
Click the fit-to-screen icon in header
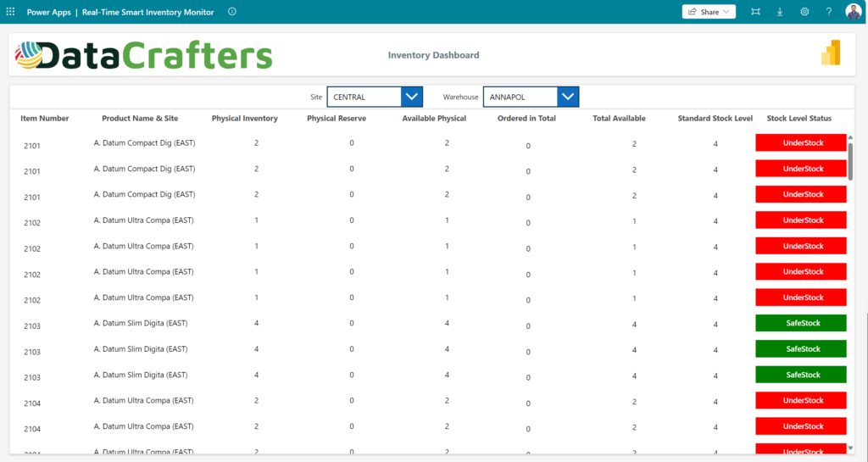(755, 12)
